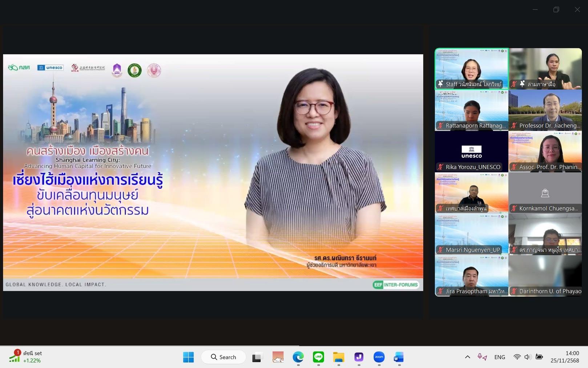
Task: Launch Microsoft Edge from the taskbar
Action: tap(298, 357)
